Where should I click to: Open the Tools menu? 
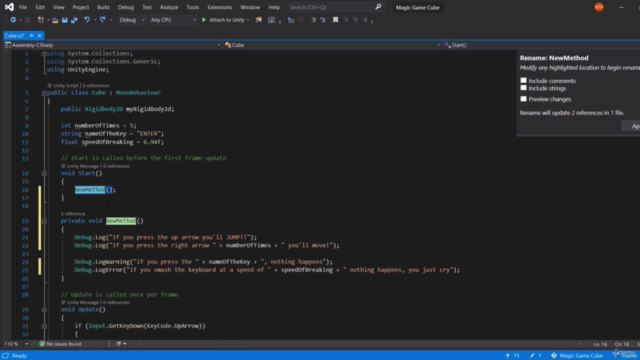tap(193, 7)
